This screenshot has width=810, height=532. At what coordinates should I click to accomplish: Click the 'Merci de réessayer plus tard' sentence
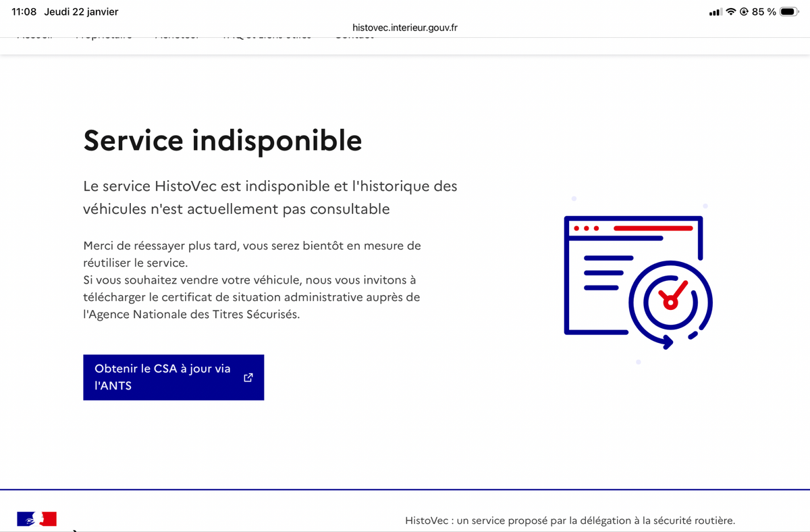[252, 254]
